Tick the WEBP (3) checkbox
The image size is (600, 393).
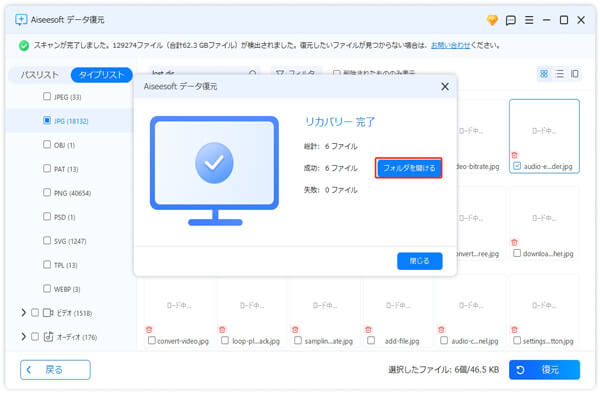click(x=47, y=289)
